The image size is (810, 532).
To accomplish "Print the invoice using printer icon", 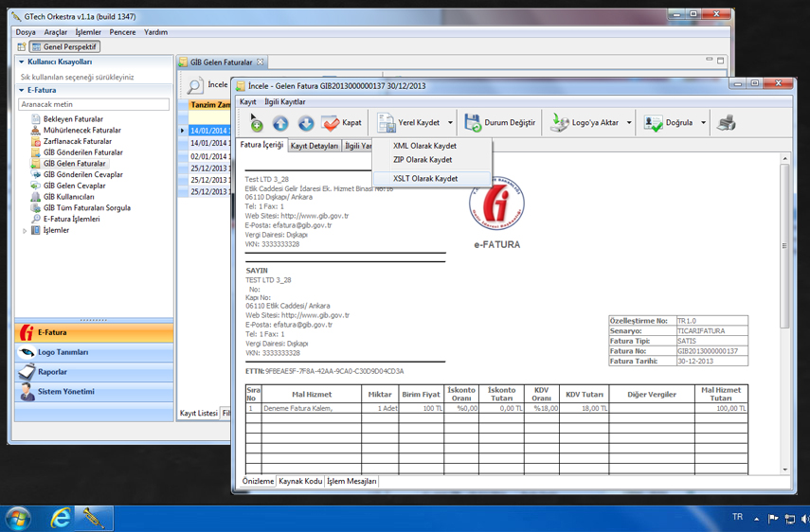I will click(x=727, y=123).
